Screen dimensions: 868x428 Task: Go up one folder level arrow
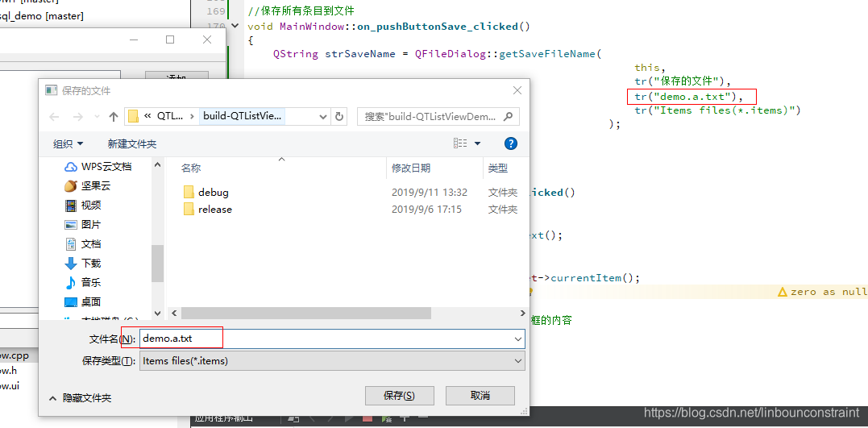(114, 116)
